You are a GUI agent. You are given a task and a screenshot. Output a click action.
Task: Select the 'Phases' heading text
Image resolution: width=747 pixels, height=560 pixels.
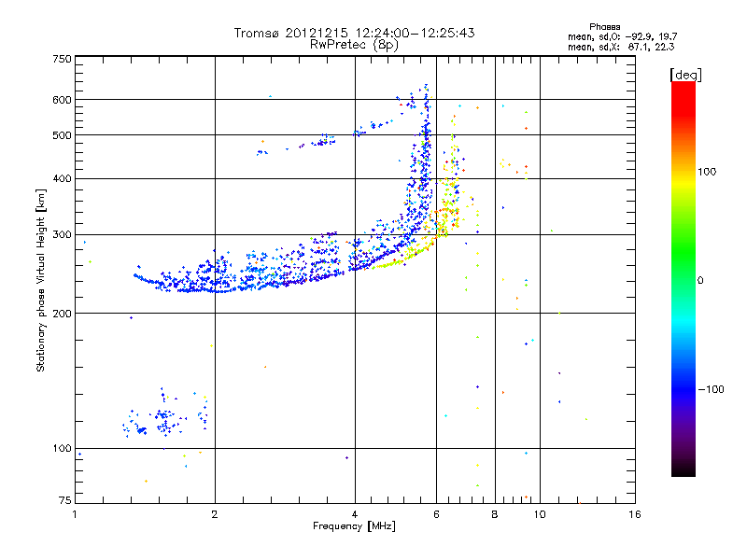604,27
